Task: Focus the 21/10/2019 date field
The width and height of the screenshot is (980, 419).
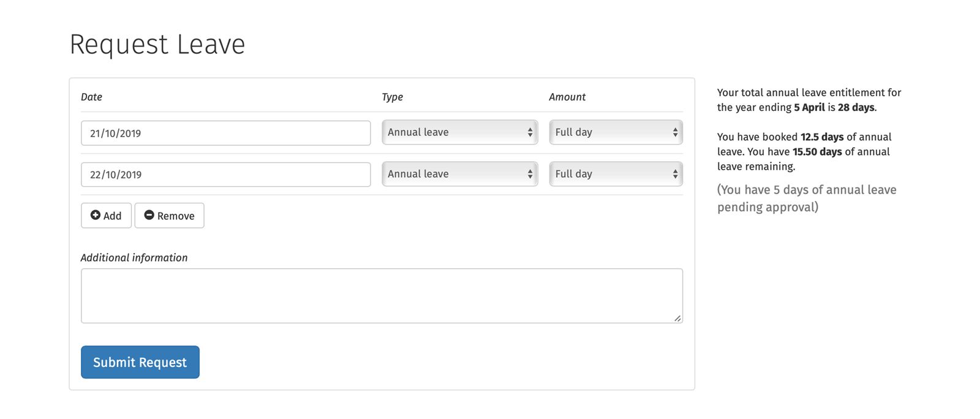Action: coord(225,133)
